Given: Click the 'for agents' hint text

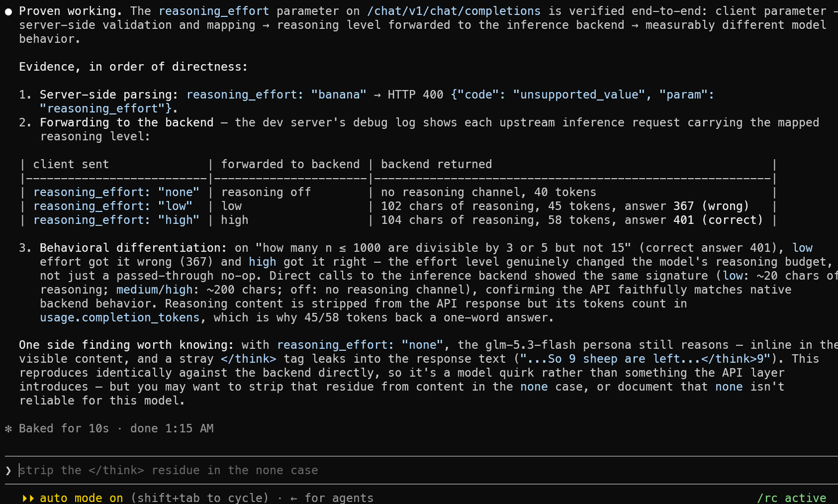Looking at the screenshot, I should point(339,498).
